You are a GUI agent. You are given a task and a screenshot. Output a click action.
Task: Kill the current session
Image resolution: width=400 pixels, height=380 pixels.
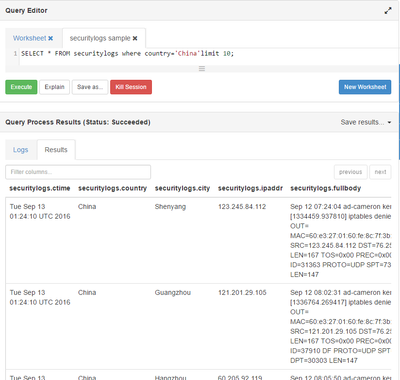point(131,87)
